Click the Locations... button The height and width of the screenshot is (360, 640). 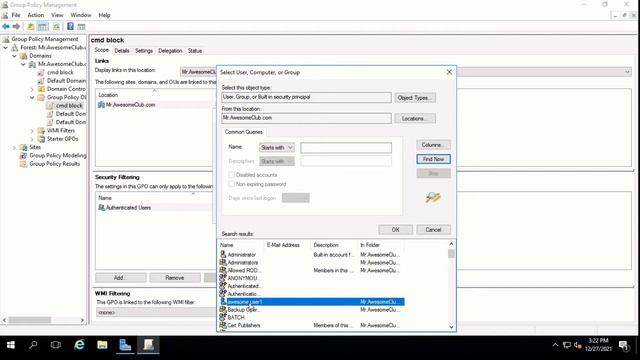click(415, 118)
